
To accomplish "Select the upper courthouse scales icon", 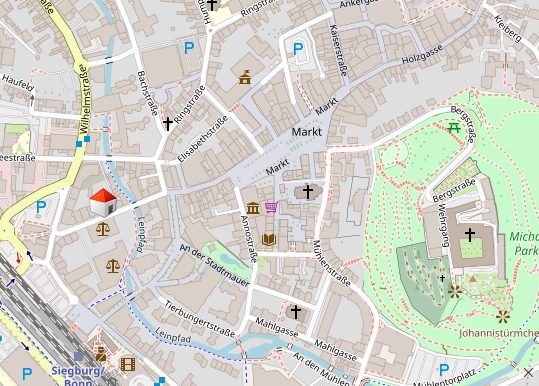I will tap(103, 229).
